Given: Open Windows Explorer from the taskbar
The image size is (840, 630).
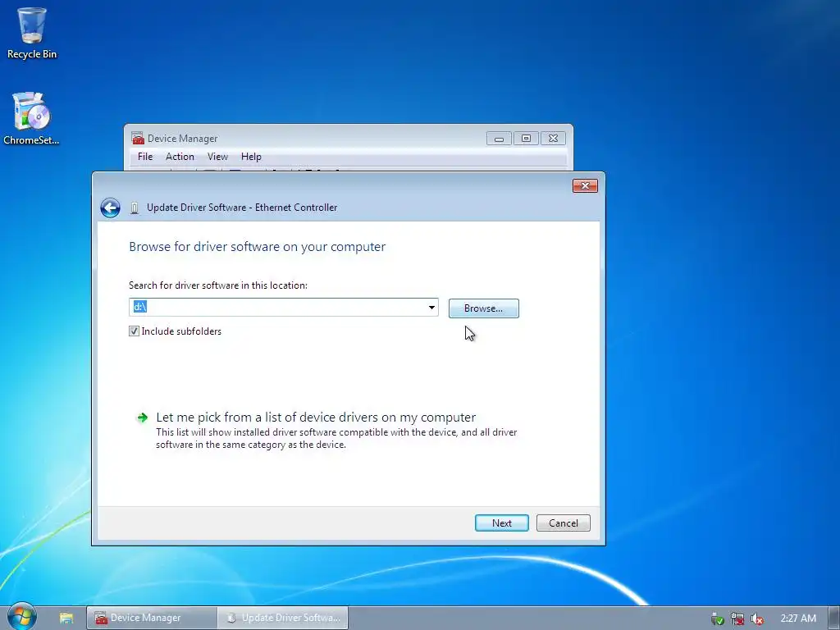Looking at the screenshot, I should (66, 618).
